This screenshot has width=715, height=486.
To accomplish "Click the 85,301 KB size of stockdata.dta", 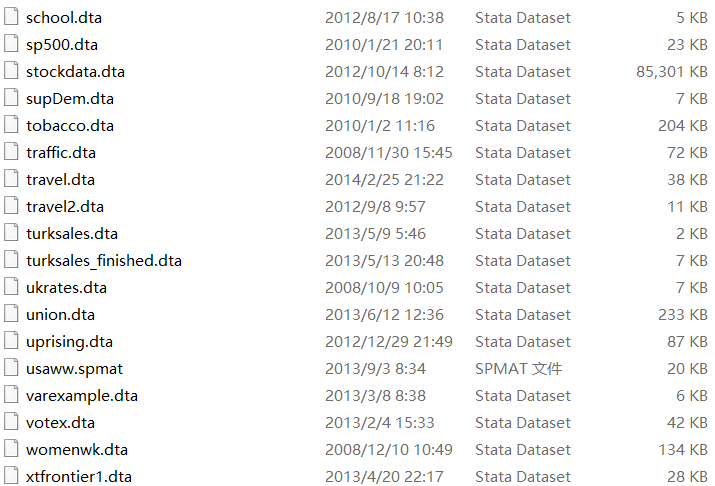I will 671,71.
